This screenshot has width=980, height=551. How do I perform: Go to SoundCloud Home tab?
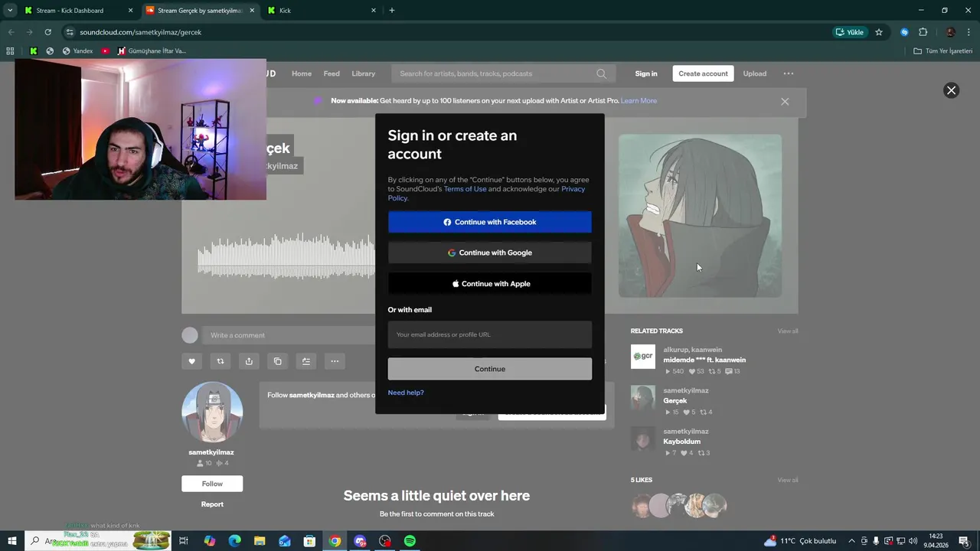coord(302,73)
